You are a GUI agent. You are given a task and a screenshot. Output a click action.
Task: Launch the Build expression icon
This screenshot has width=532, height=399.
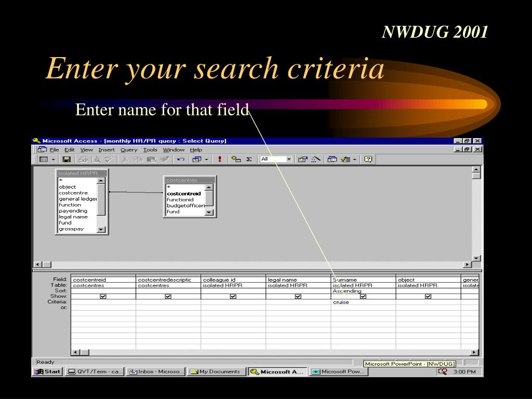click(x=315, y=159)
